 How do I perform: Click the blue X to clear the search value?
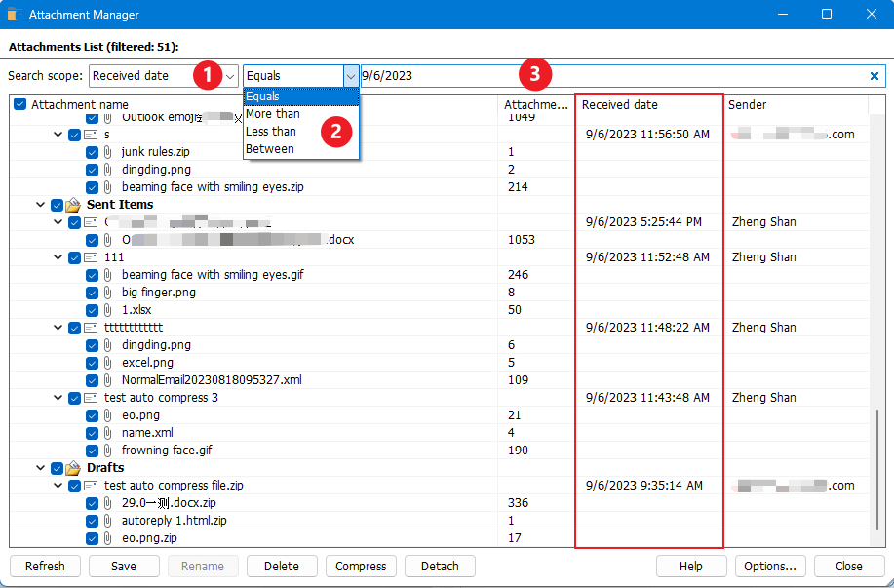click(x=875, y=75)
